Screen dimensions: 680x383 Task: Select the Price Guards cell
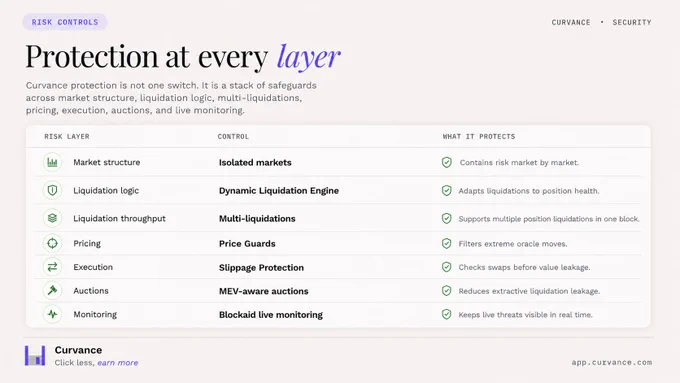[247, 244]
